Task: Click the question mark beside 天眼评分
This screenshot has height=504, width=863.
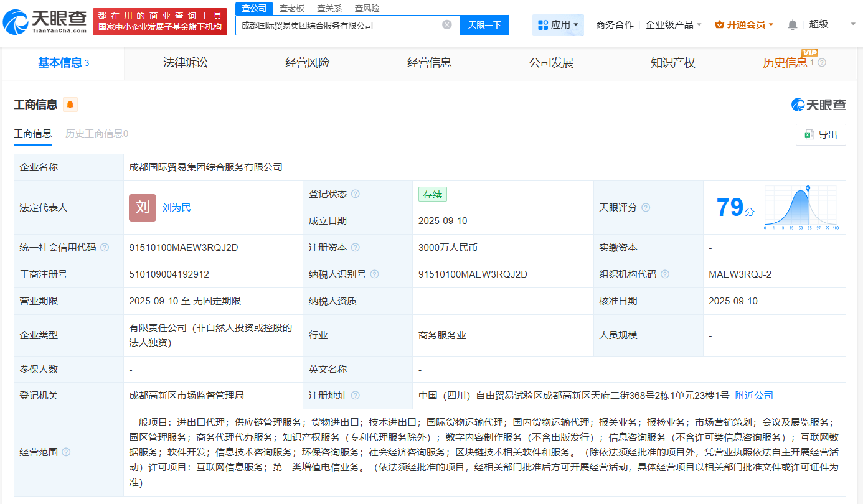Action: click(x=646, y=208)
